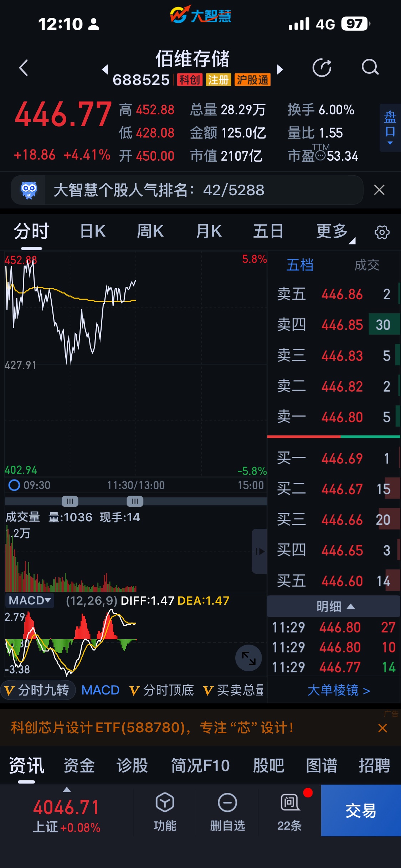Select the 五档 order book tab
This screenshot has width=401, height=868.
tap(300, 265)
